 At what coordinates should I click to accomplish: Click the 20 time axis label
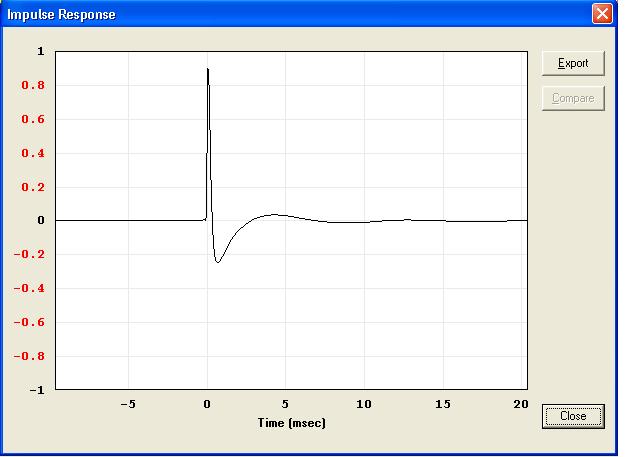(521, 404)
